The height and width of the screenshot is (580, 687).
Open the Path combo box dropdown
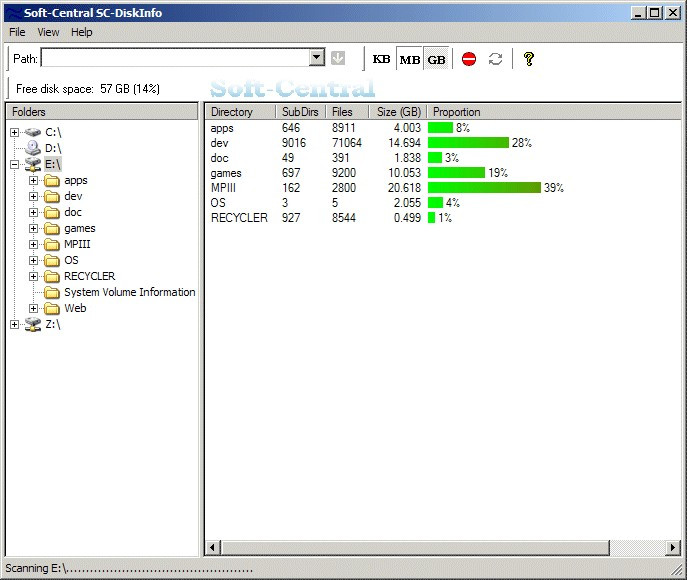[317, 57]
